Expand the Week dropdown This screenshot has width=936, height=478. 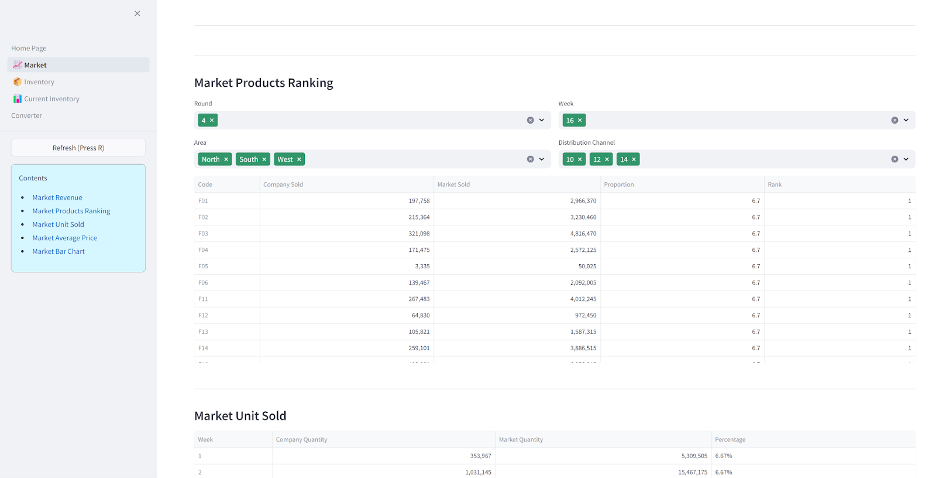(x=906, y=120)
